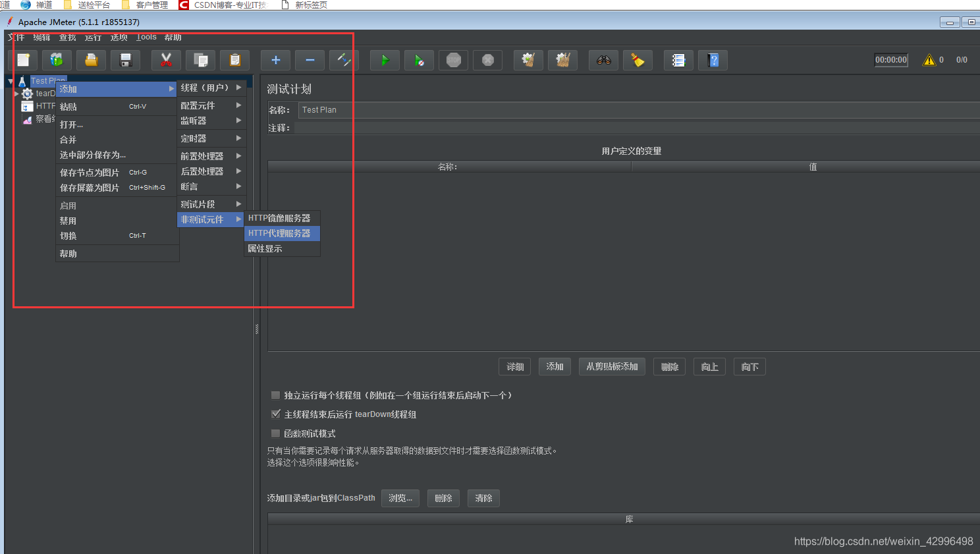Clear all results with Clear All icon
The width and height of the screenshot is (980, 554).
562,60
